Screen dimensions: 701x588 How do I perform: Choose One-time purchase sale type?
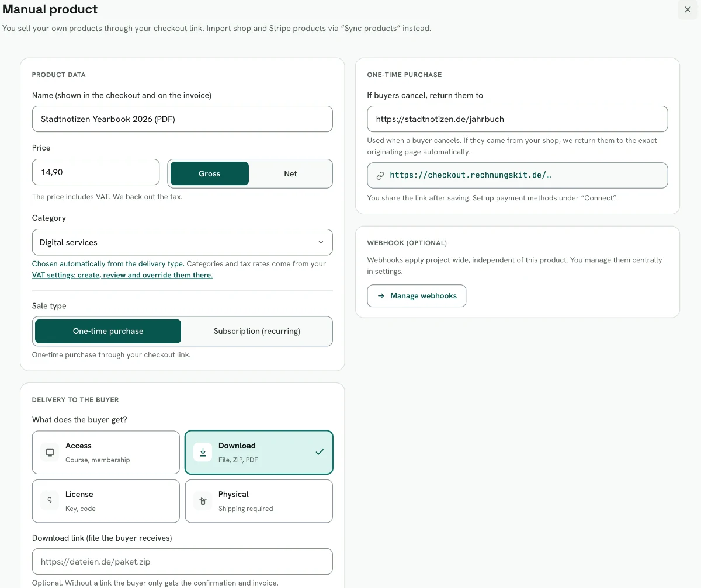click(108, 331)
